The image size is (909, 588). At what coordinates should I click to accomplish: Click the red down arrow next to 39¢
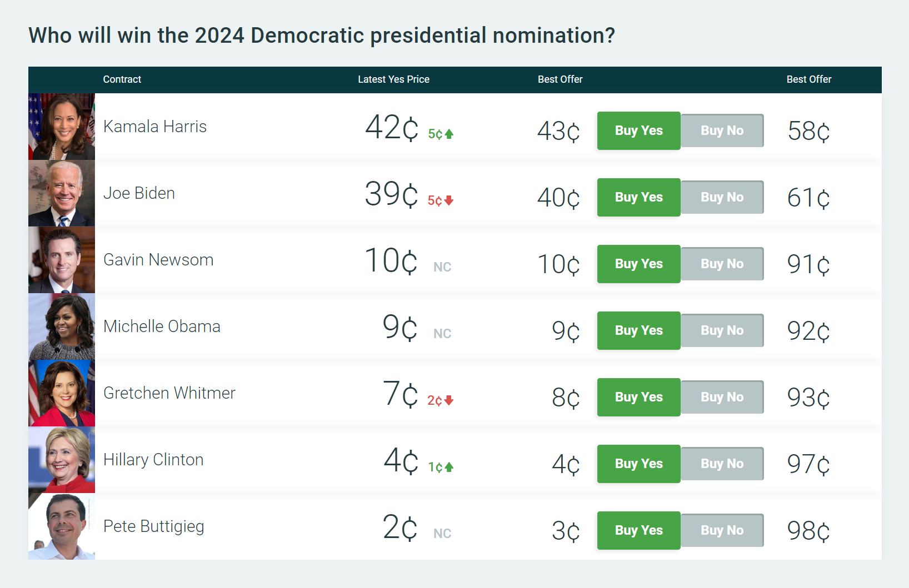[x=449, y=200]
